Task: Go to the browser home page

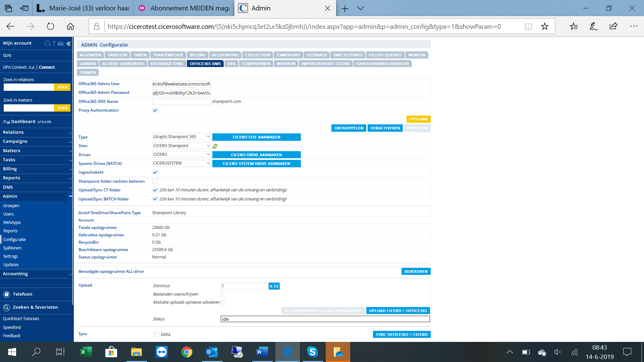Action: click(x=70, y=26)
